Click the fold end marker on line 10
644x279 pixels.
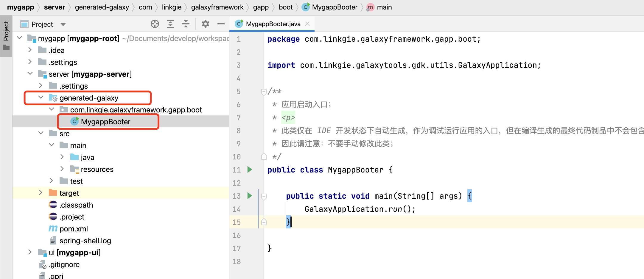click(264, 156)
